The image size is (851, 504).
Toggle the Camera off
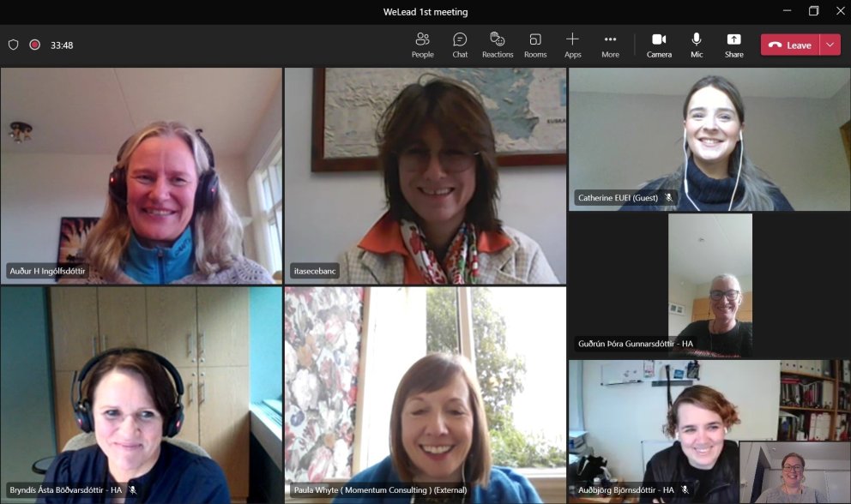click(659, 45)
